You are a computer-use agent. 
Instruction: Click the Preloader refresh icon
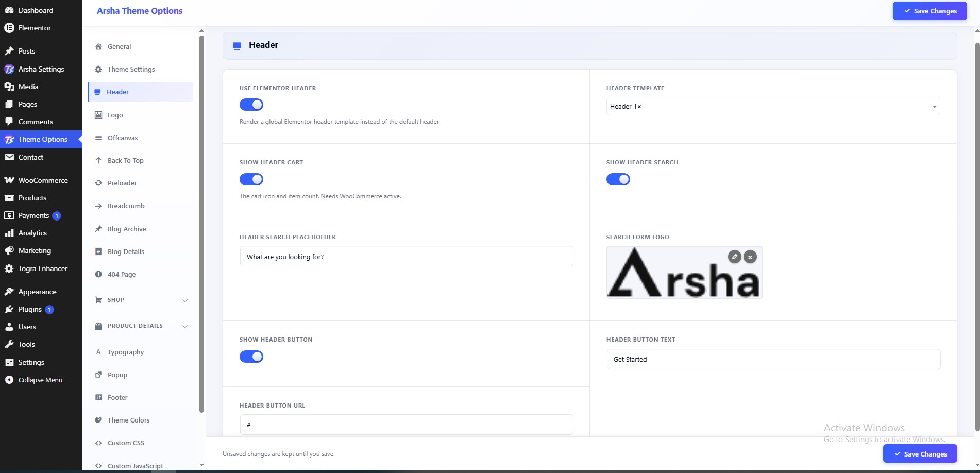pyautogui.click(x=98, y=183)
